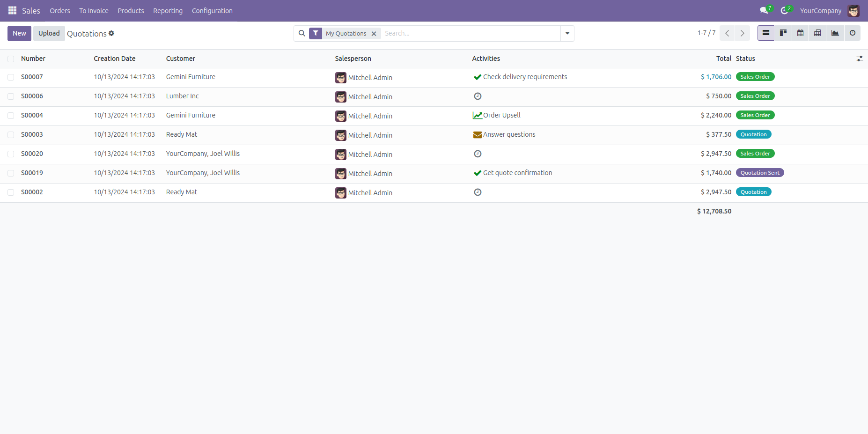
Task: Open the Reporting menu
Action: (x=168, y=11)
